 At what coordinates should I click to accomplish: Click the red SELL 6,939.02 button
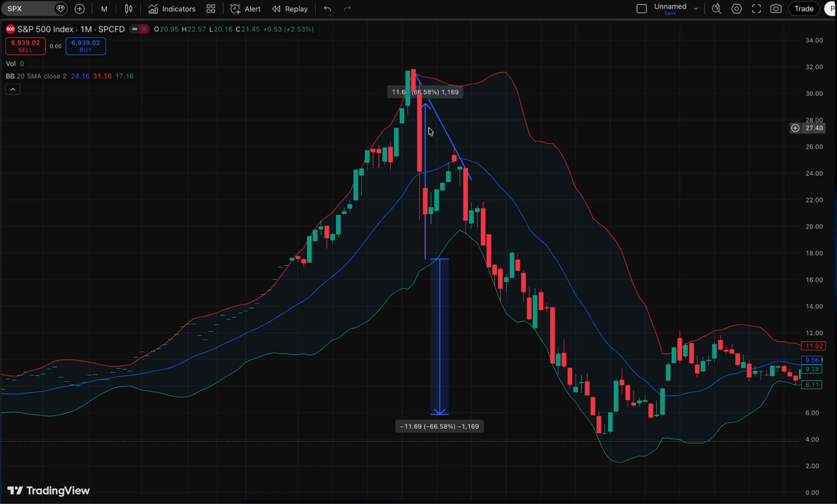click(25, 46)
